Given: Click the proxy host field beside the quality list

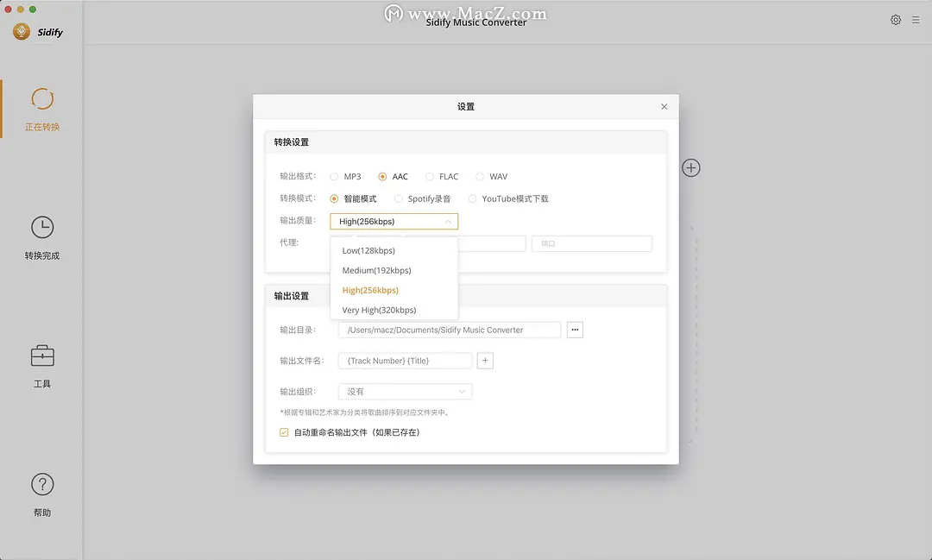Looking at the screenshot, I should tap(492, 243).
